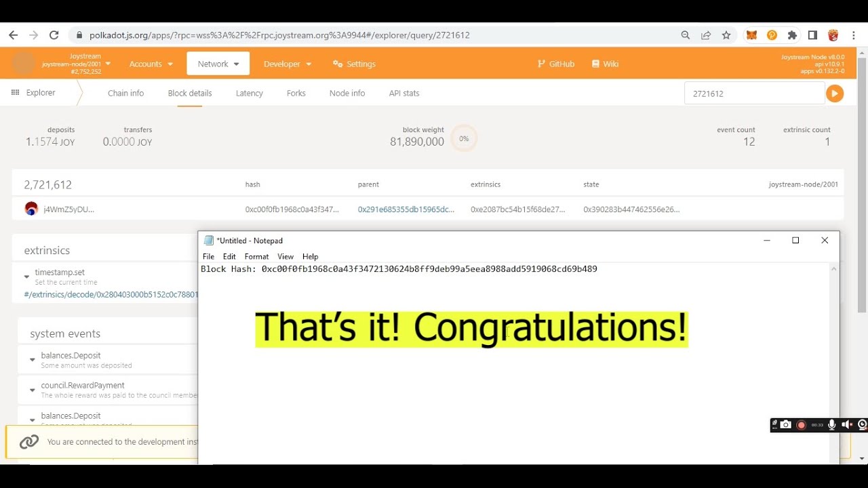Open Settings in the orange bar
The image size is (868, 488).
point(354,64)
